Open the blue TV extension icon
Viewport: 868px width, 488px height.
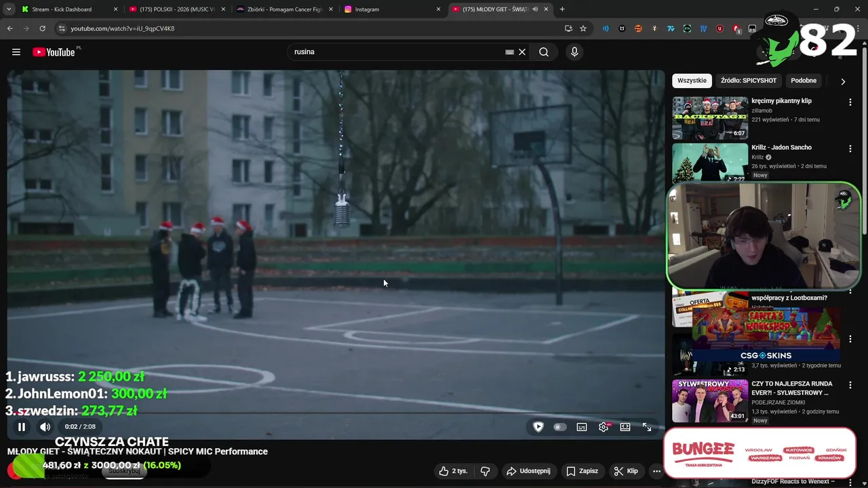tap(703, 28)
